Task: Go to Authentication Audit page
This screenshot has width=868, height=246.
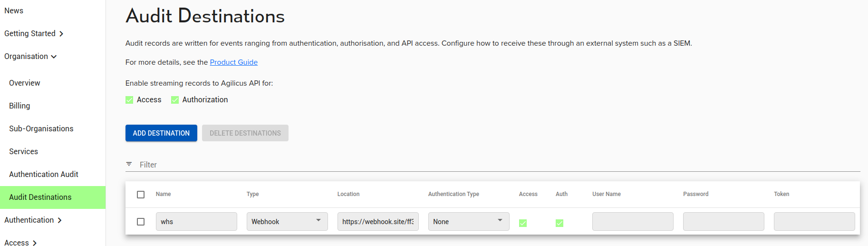Action: [44, 174]
